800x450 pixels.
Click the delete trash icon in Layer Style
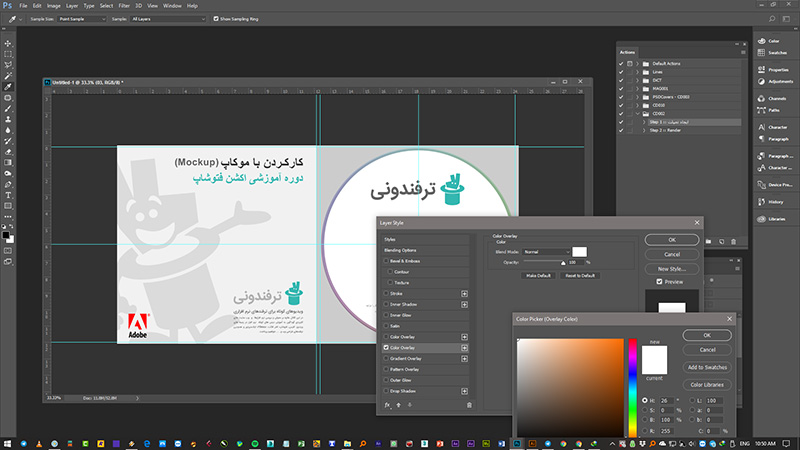pos(469,405)
